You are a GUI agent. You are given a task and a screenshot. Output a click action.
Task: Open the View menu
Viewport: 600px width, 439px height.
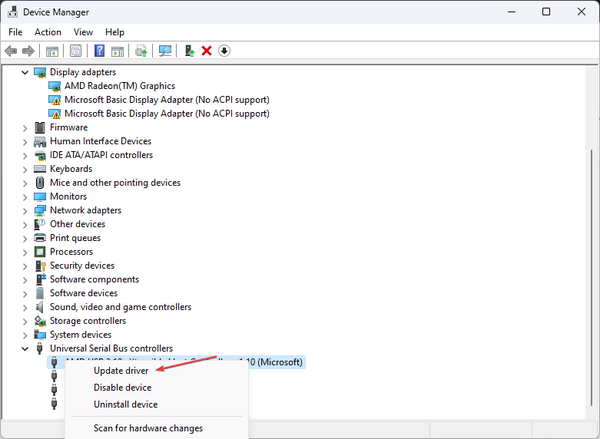point(83,32)
